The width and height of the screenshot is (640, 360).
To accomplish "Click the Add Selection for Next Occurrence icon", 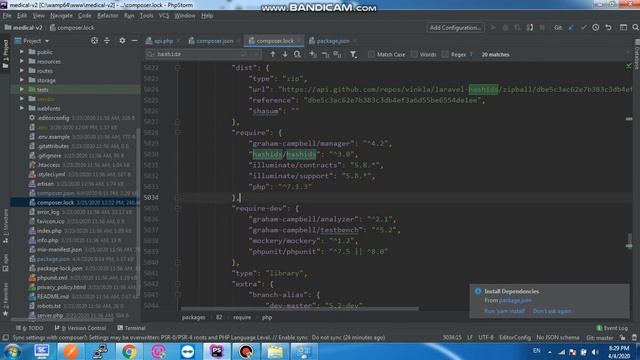I will [313, 54].
